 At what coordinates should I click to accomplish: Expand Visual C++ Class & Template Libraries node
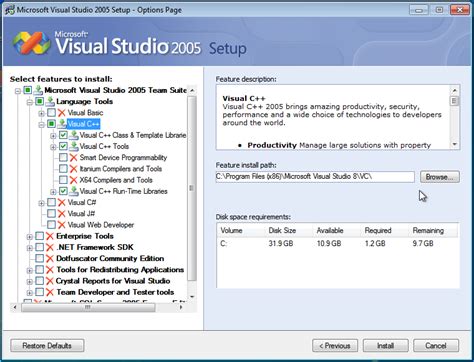click(x=53, y=136)
